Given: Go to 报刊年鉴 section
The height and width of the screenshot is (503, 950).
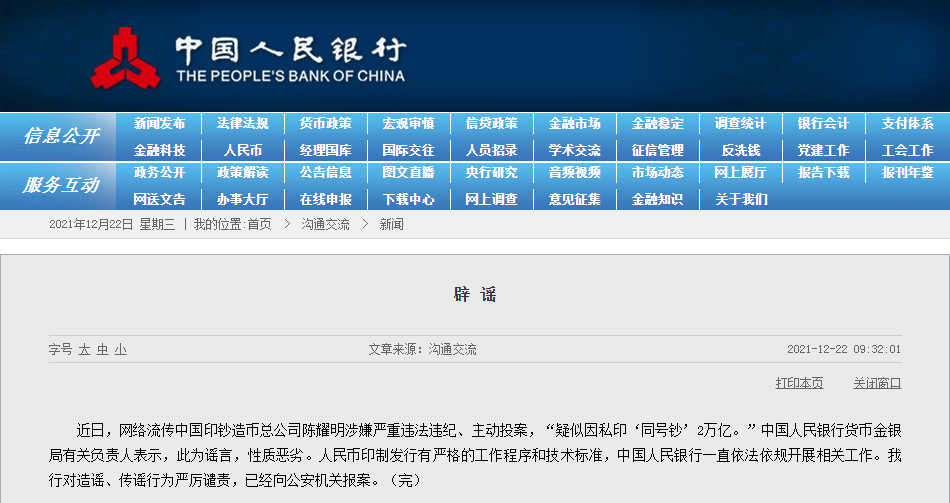Looking at the screenshot, I should [908, 173].
